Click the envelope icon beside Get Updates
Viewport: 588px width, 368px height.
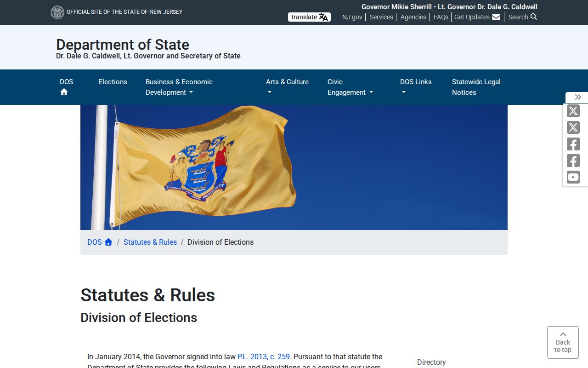click(x=496, y=17)
